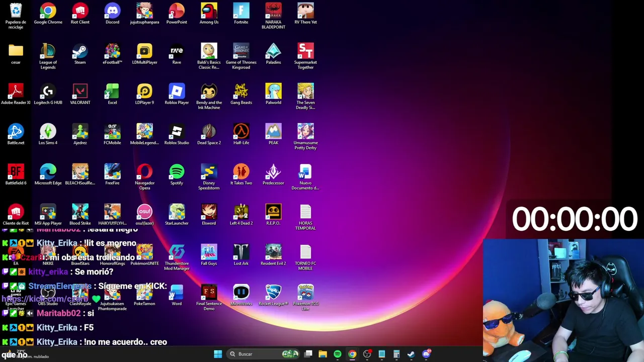Launch League of Legends shortcut
Viewport: 644px width, 362px height.
[48, 56]
